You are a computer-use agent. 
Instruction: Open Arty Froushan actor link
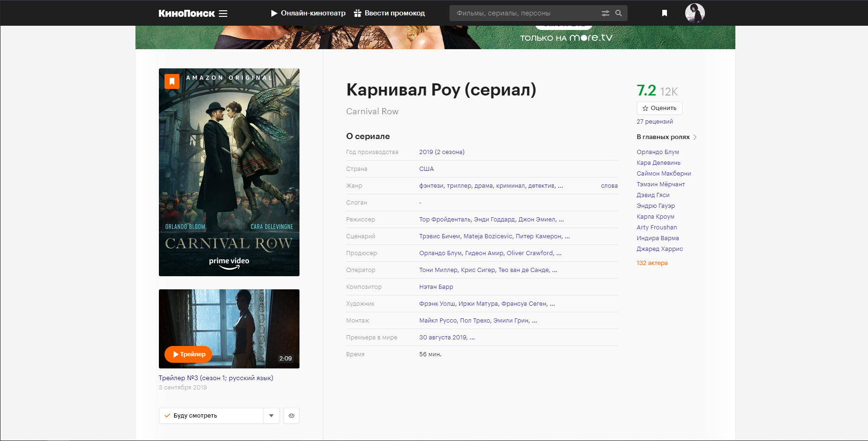coord(657,228)
